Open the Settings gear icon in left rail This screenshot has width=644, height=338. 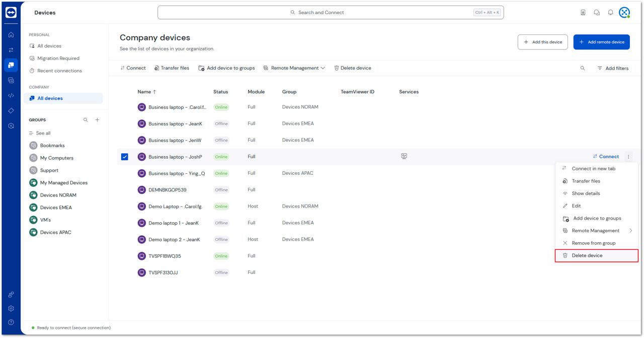pyautogui.click(x=11, y=308)
